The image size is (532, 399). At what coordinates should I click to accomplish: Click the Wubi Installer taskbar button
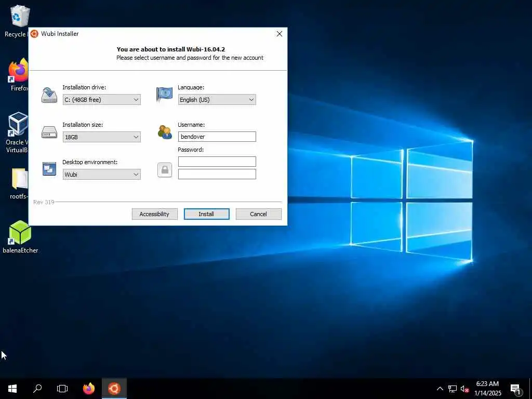tap(114, 389)
